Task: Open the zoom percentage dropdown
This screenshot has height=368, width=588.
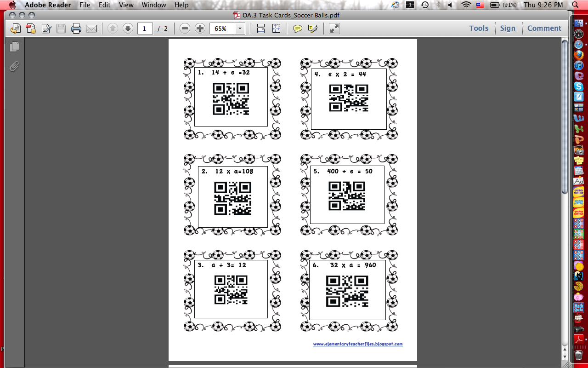Action: [240, 28]
